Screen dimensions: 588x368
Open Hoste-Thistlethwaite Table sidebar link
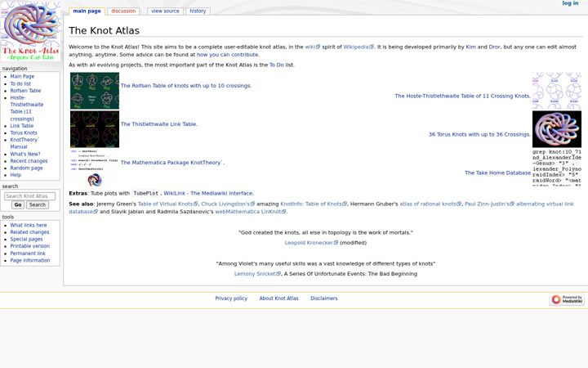(x=27, y=108)
